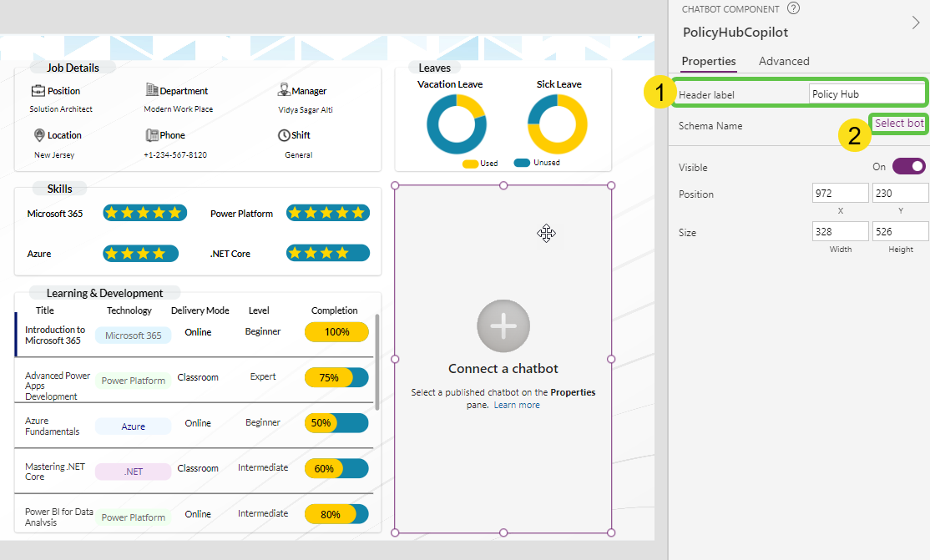The height and width of the screenshot is (560, 930).
Task: Click the Height size input field
Action: point(900,231)
